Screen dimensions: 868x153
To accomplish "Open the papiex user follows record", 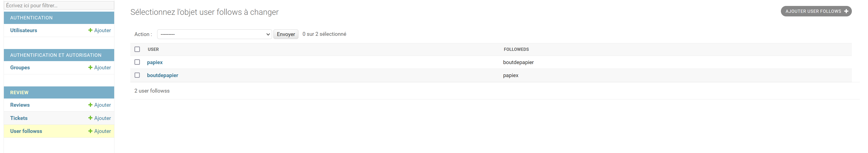I will (x=155, y=62).
